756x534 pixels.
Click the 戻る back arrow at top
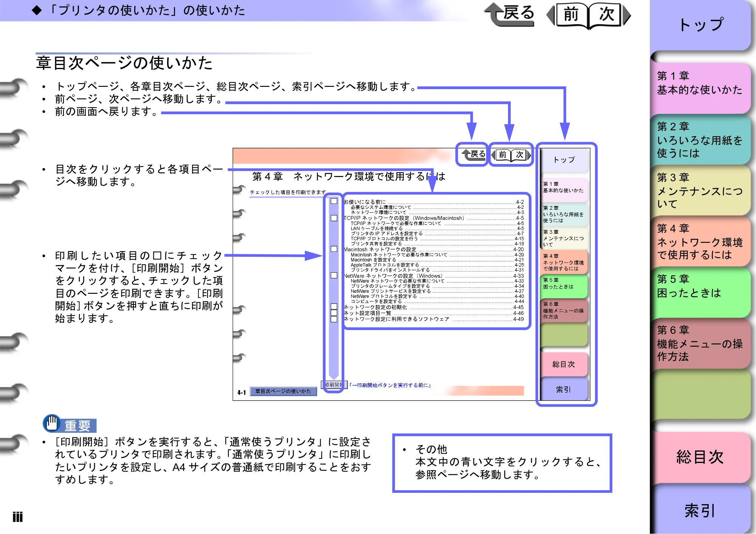[x=510, y=14]
